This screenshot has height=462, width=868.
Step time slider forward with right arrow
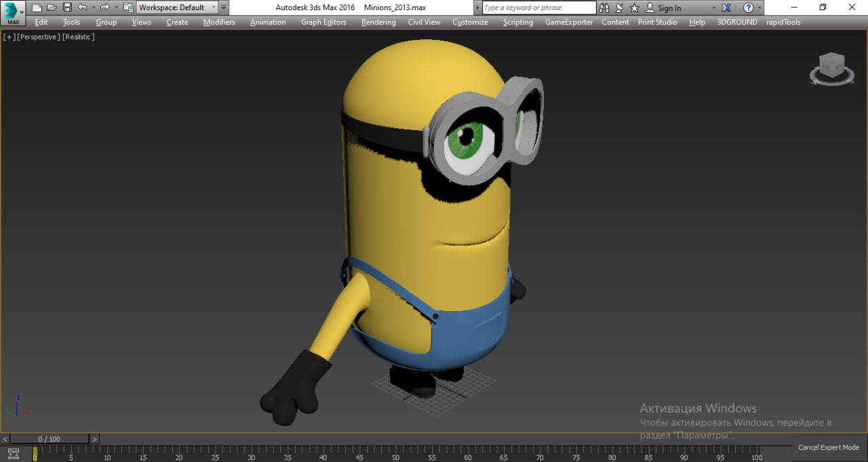pyautogui.click(x=94, y=439)
